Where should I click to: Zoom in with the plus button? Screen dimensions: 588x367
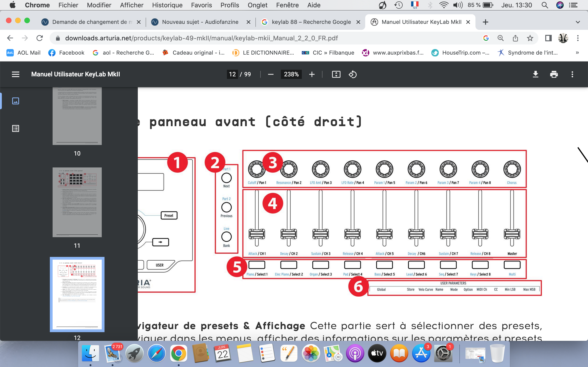coord(312,74)
